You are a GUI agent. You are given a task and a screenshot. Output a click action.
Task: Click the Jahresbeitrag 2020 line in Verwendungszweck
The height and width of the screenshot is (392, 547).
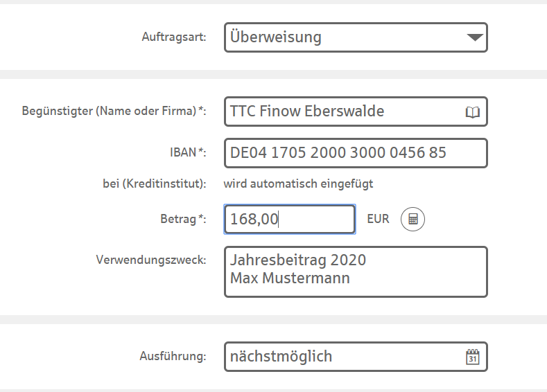click(x=298, y=260)
